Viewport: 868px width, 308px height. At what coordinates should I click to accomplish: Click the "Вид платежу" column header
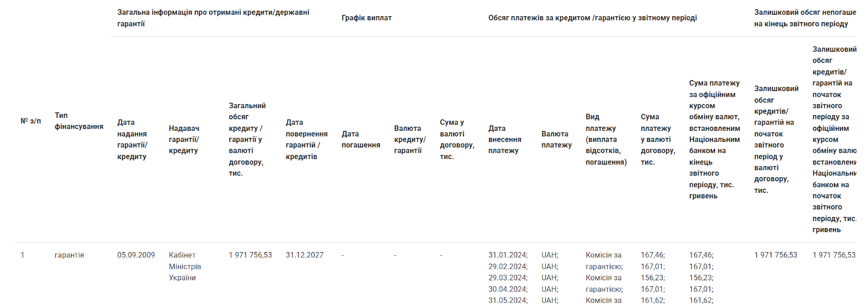pos(606,140)
